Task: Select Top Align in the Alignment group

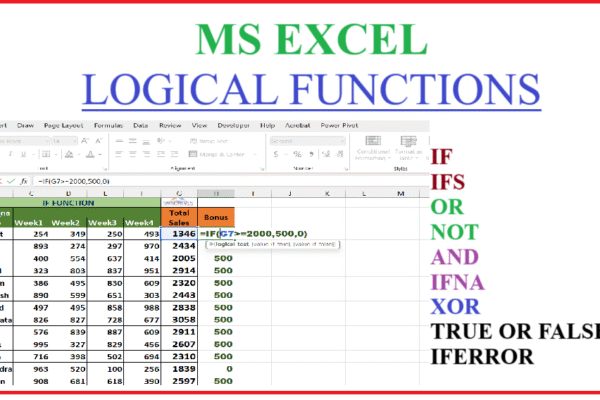Action: coord(119,141)
